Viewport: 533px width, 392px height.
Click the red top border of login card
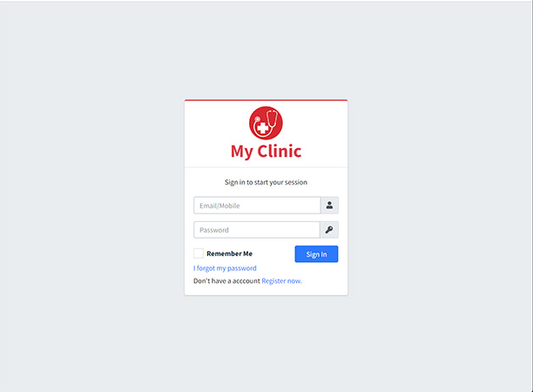pos(266,100)
